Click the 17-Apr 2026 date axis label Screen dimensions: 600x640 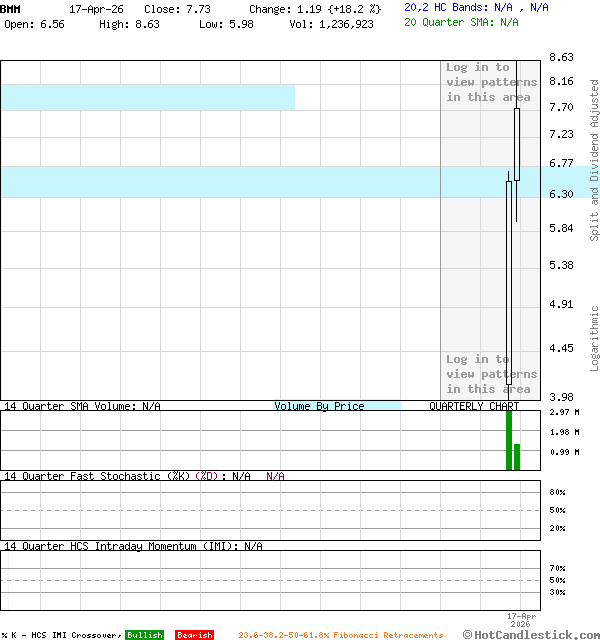[521, 619]
